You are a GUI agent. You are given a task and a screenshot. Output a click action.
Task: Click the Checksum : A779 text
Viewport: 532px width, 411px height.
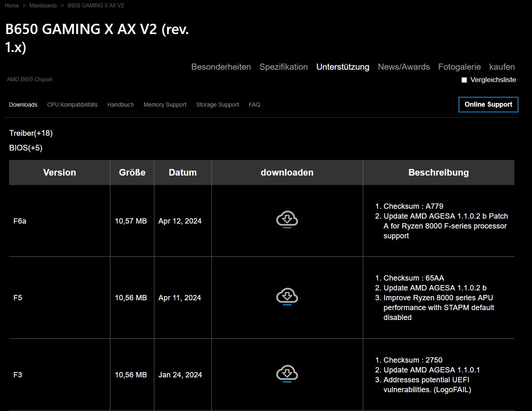click(413, 206)
